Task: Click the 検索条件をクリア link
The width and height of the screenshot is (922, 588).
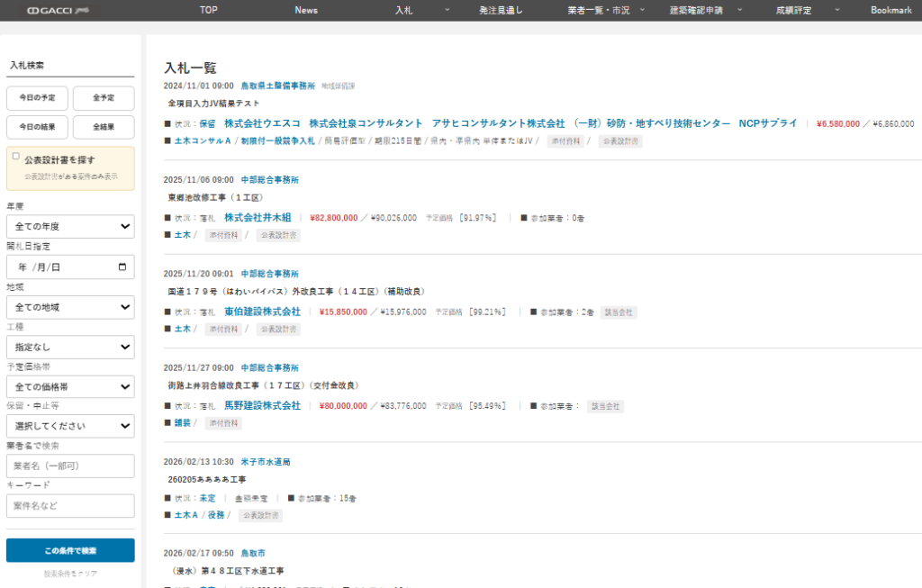Action: point(70,574)
